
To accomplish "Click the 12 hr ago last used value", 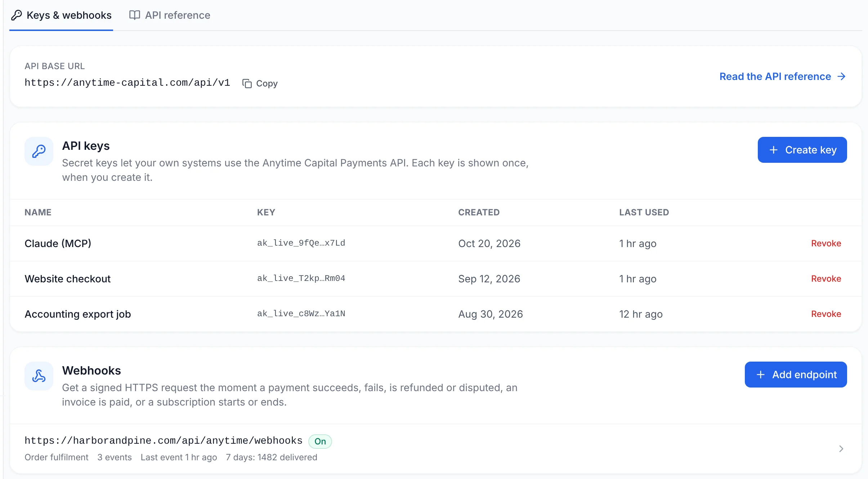I will [641, 314].
